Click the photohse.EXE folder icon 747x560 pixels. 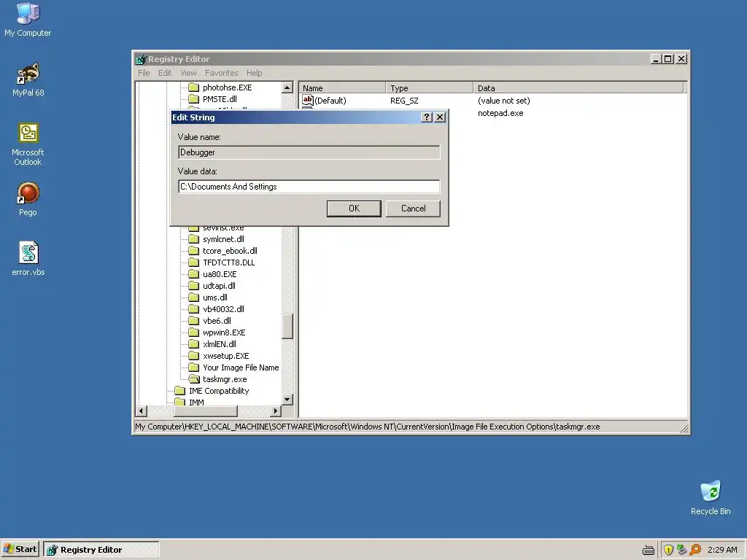tap(193, 87)
